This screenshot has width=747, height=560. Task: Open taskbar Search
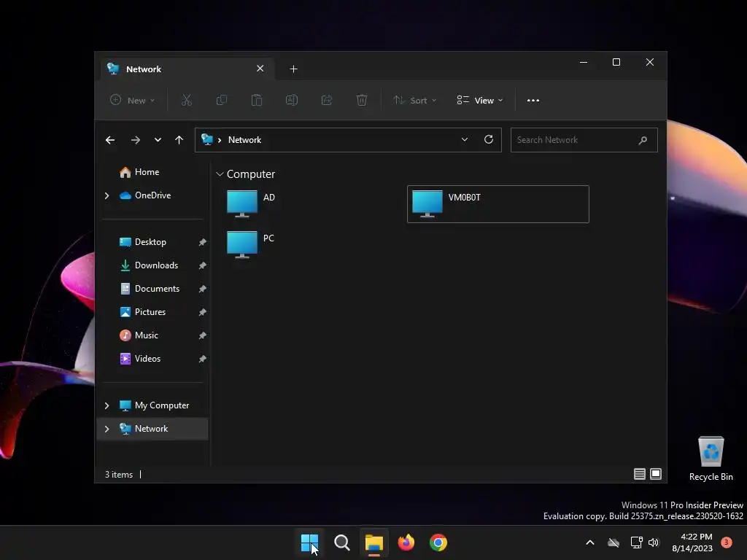(342, 542)
